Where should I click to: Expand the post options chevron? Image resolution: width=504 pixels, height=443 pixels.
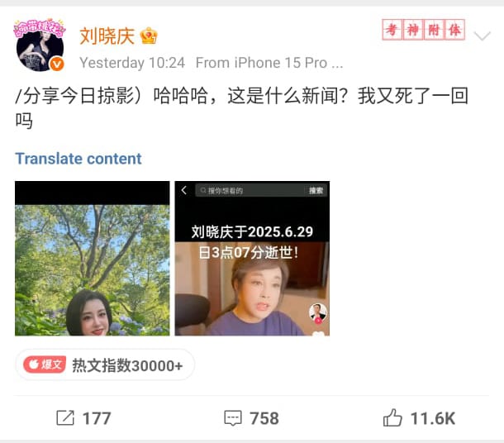[483, 36]
